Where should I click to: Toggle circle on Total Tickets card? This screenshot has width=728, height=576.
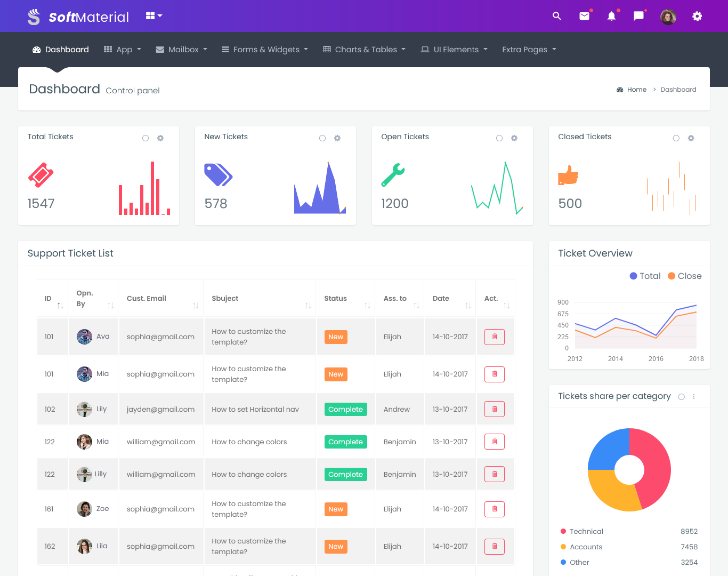click(x=145, y=138)
